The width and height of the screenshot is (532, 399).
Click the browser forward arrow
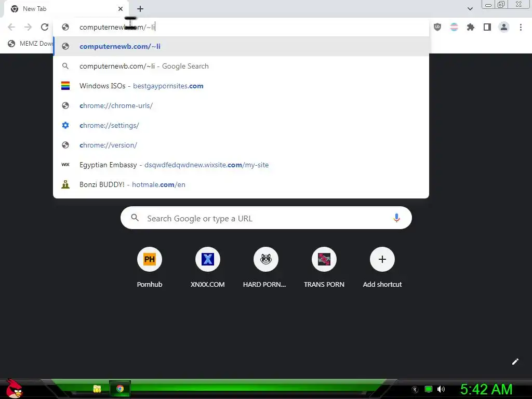pos(28,27)
